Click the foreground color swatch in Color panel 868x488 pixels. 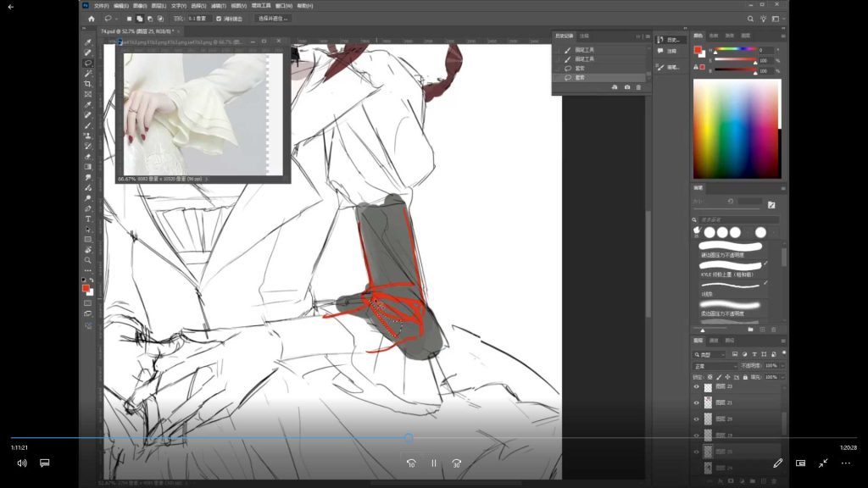698,50
